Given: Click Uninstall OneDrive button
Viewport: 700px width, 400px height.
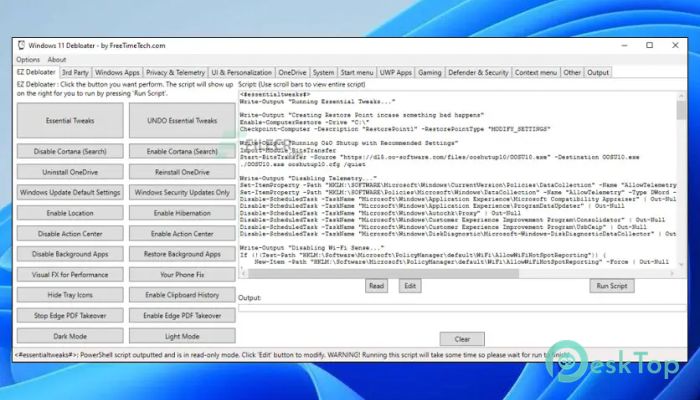Looking at the screenshot, I should (x=70, y=172).
